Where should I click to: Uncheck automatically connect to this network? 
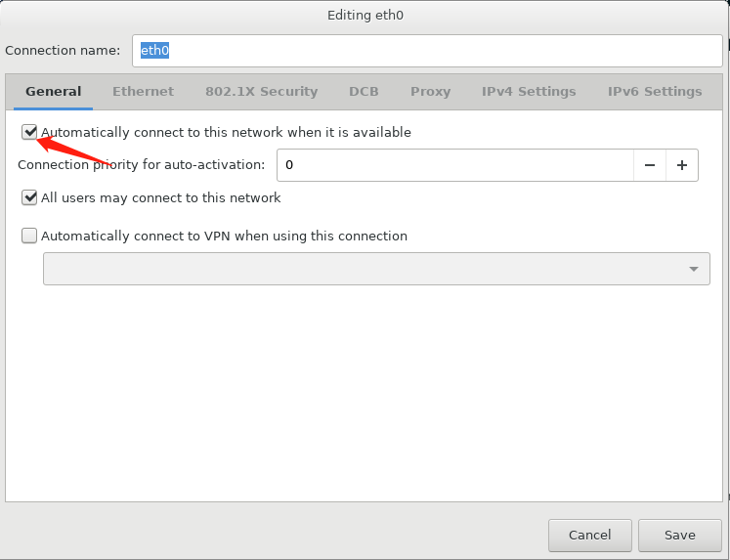tap(29, 132)
